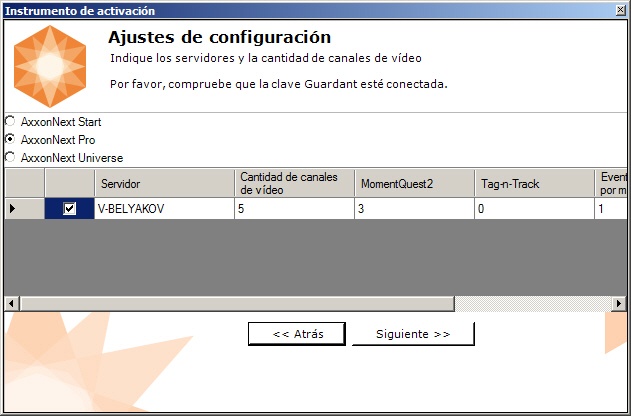Image resolution: width=631 pixels, height=416 pixels.
Task: Click the horizontal scrollbar right arrow
Action: 619,304
